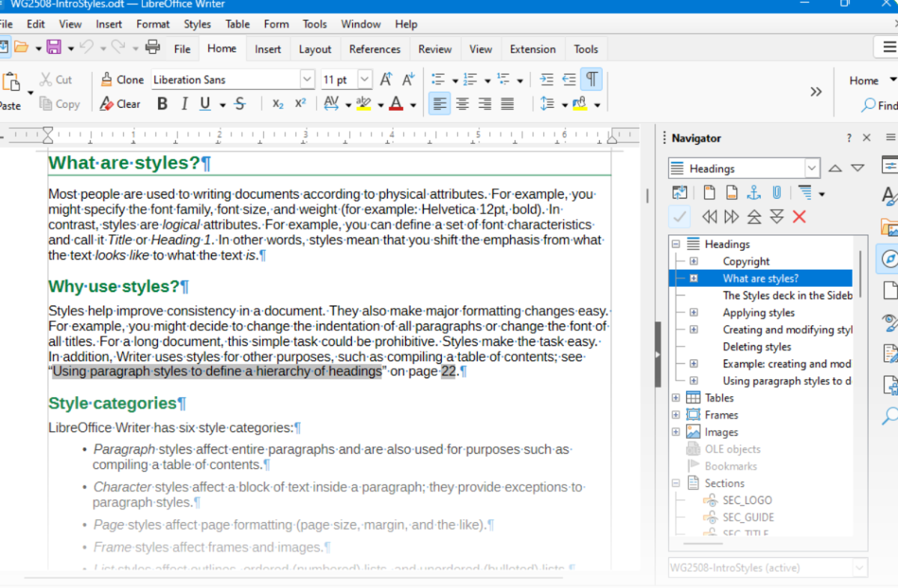
Task: Open the Navigator's Header icon
Action: coord(709,193)
